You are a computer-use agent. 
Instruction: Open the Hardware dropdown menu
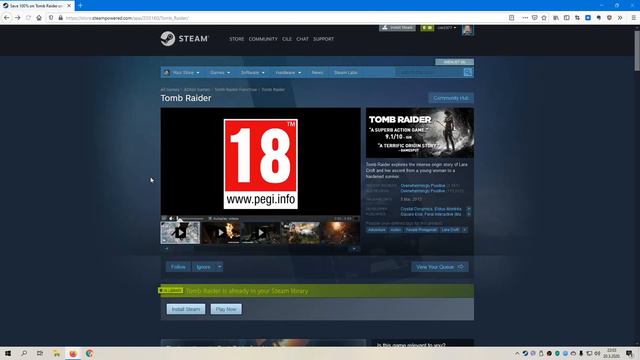coord(288,72)
